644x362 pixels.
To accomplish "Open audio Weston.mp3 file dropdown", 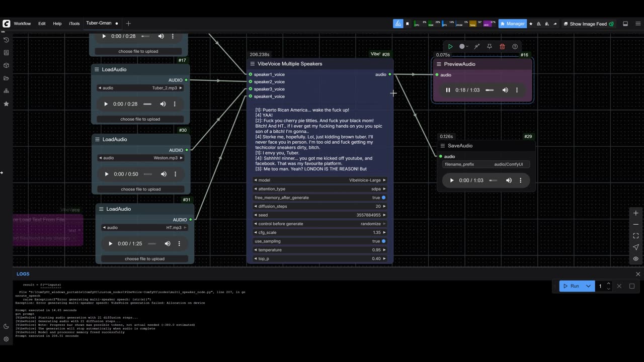I will coord(141,158).
